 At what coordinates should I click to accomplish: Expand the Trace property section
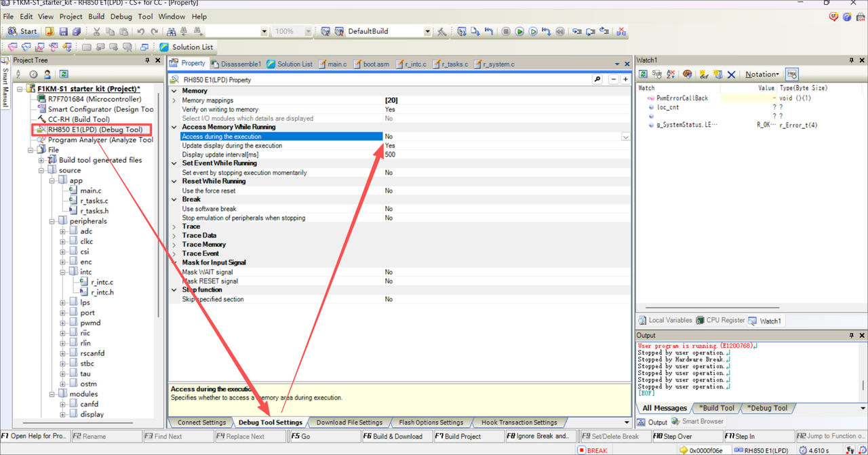click(174, 226)
